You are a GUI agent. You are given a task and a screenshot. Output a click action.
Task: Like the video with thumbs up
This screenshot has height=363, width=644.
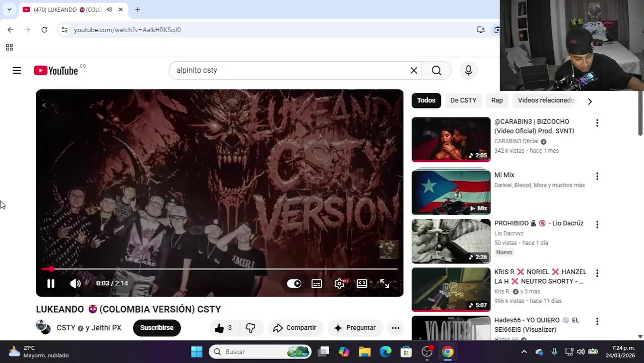(223, 328)
